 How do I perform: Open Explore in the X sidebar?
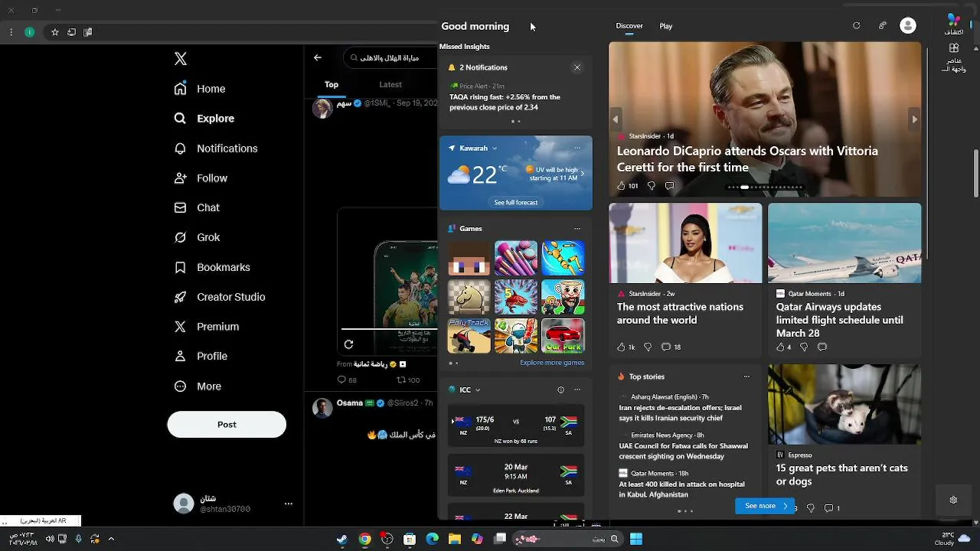[x=204, y=119]
